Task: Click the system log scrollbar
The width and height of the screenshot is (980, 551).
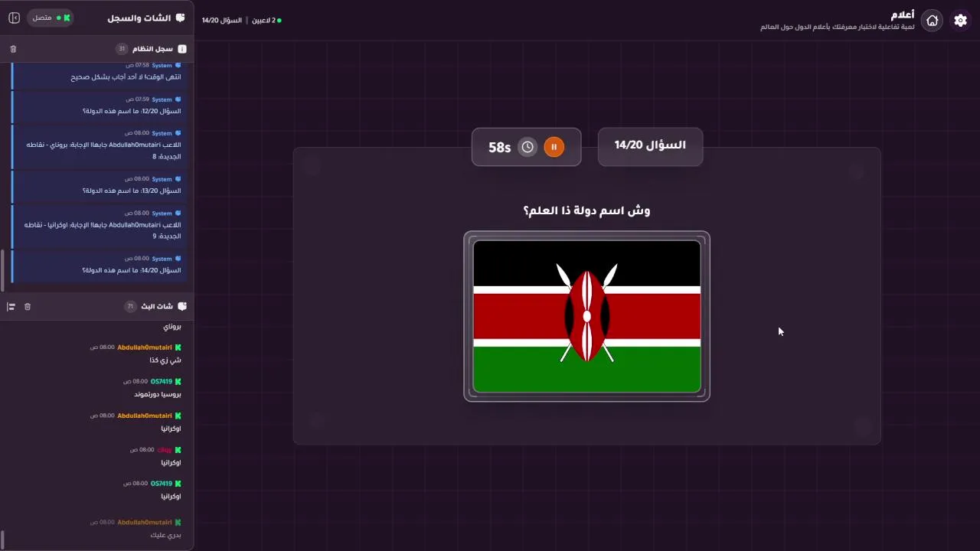Action: click(x=2, y=271)
